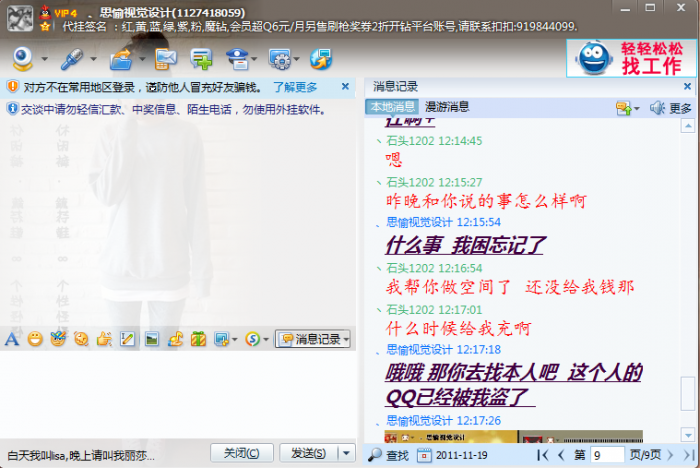
Task: Go to next page of records
Action: (670, 455)
